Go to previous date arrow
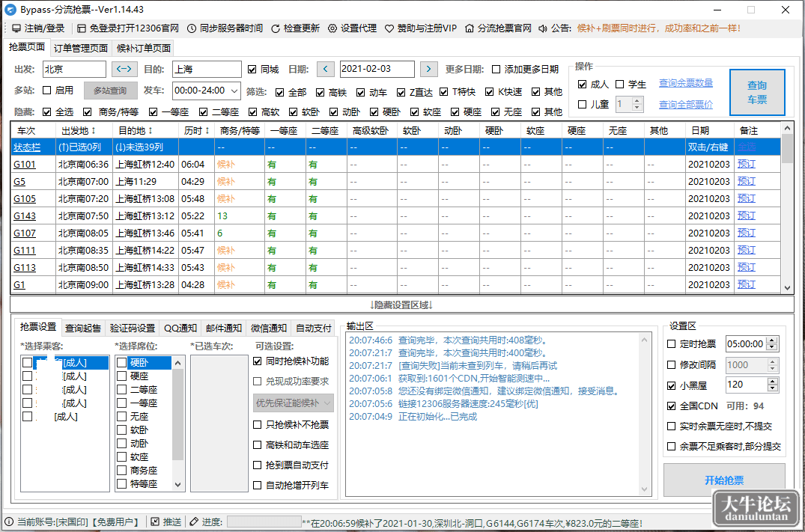The width and height of the screenshot is (805, 532). (x=326, y=69)
